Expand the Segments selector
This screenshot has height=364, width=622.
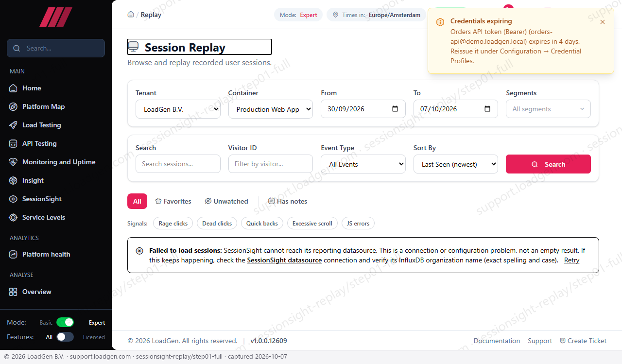[x=548, y=109]
